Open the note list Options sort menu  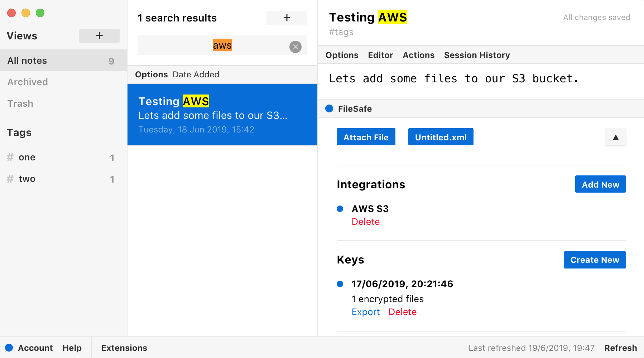pos(151,74)
